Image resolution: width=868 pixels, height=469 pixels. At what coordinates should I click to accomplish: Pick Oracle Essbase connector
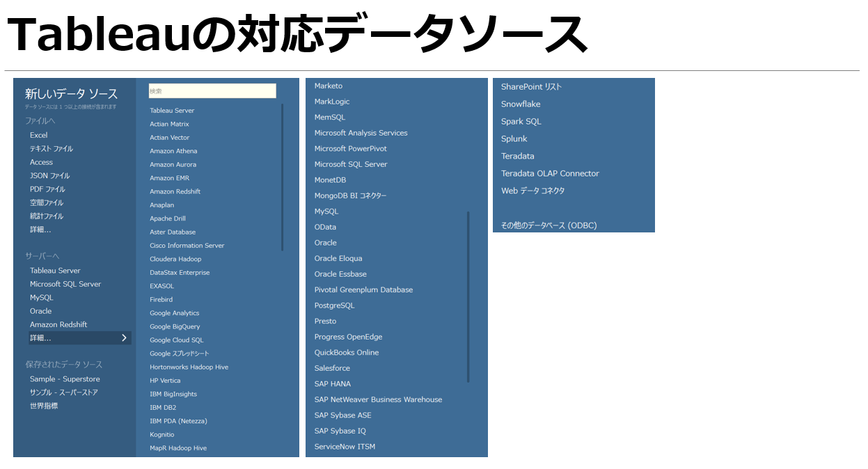pyautogui.click(x=341, y=274)
